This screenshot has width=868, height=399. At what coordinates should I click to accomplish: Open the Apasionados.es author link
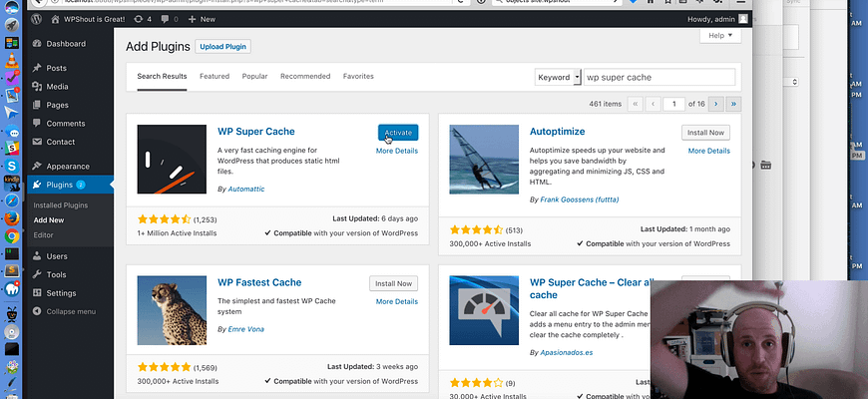(x=567, y=352)
